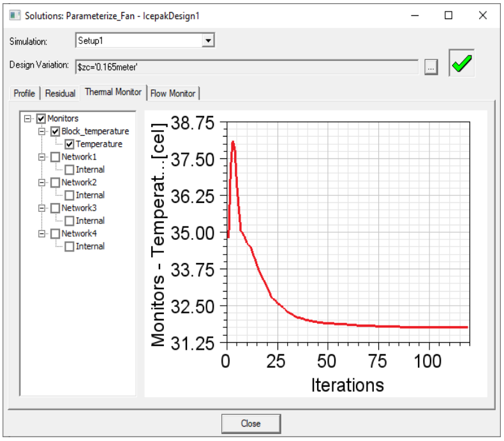Collapse the Network2 tree node
This screenshot has height=441, width=504.
click(41, 183)
